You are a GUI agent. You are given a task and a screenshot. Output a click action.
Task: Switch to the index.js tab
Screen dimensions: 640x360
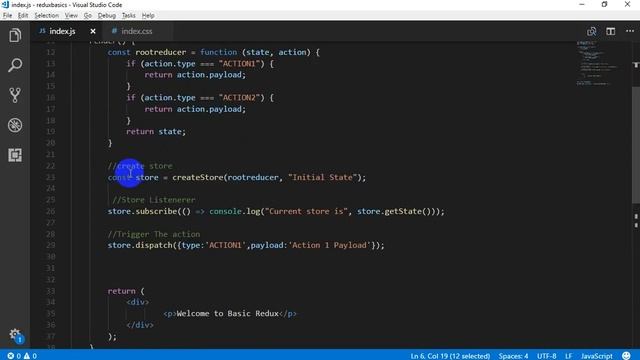pyautogui.click(x=62, y=31)
